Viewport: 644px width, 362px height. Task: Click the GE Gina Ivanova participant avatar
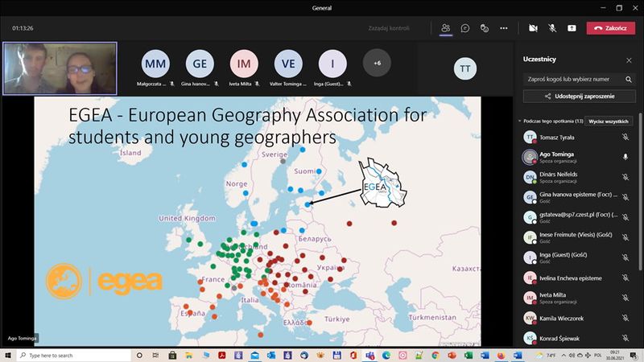[x=200, y=64]
